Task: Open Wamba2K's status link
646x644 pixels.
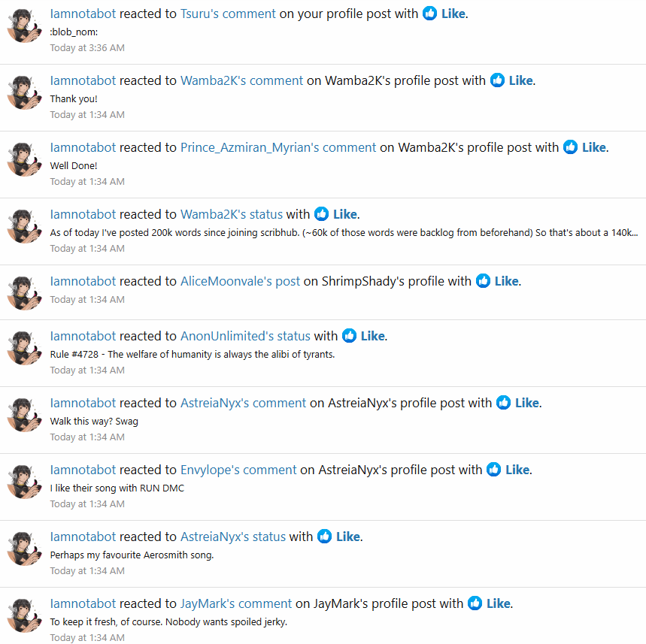Action: (232, 214)
